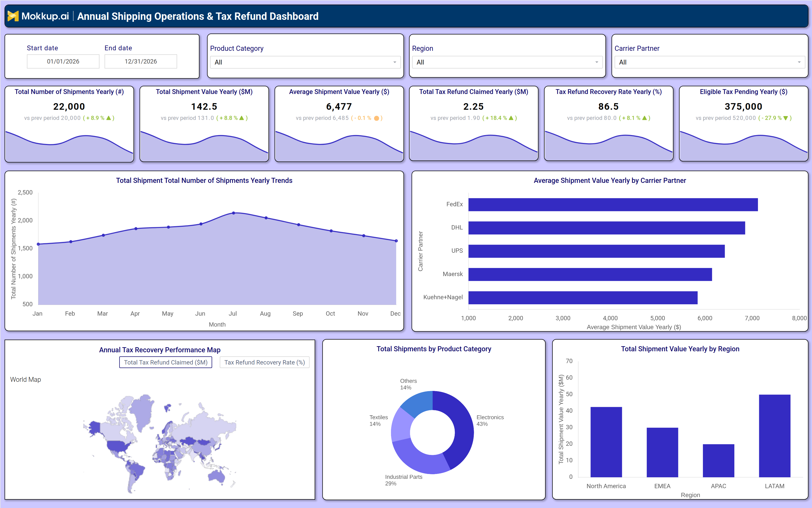
Task: Click the 375,000 eligible tax pending value
Action: point(743,106)
